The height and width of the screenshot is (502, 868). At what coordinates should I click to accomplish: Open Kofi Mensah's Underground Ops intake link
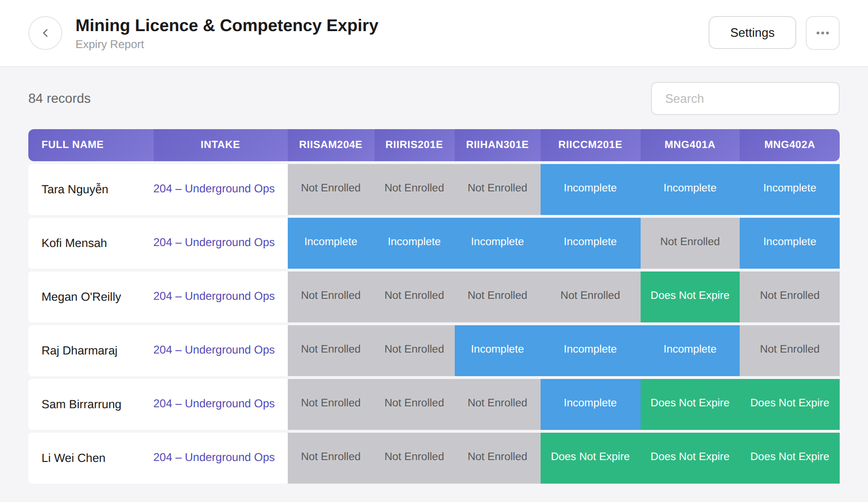pyautogui.click(x=214, y=242)
